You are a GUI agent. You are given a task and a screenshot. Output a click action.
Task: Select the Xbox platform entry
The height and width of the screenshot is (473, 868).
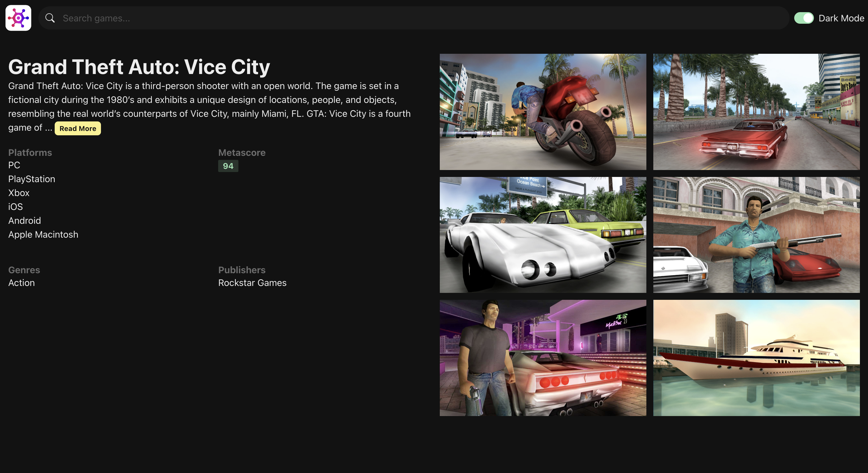click(19, 193)
